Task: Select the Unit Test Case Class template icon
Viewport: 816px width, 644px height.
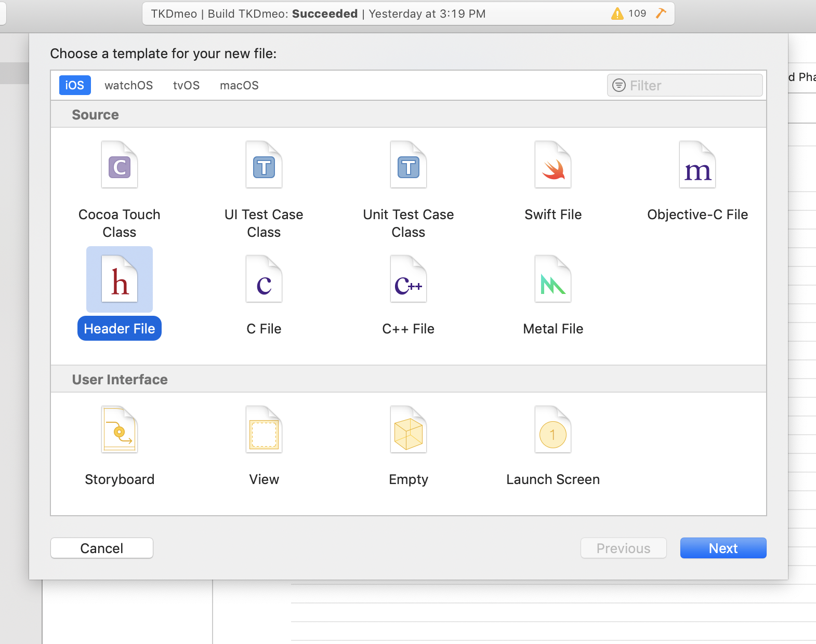Action: (x=409, y=165)
